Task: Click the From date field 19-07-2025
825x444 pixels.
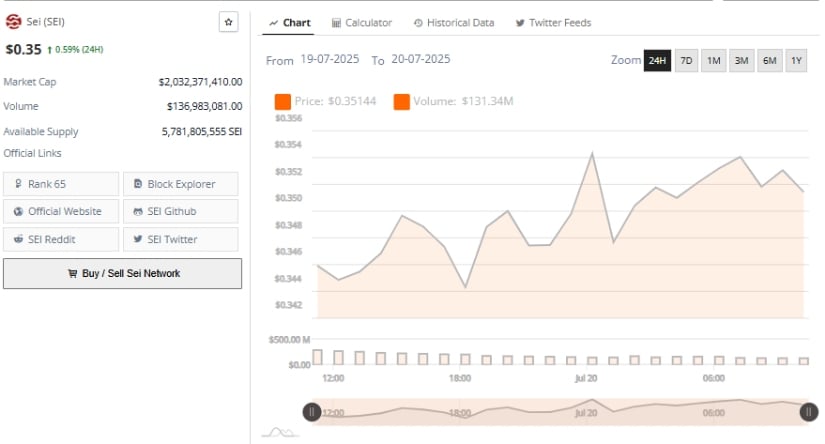Action: tap(330, 59)
